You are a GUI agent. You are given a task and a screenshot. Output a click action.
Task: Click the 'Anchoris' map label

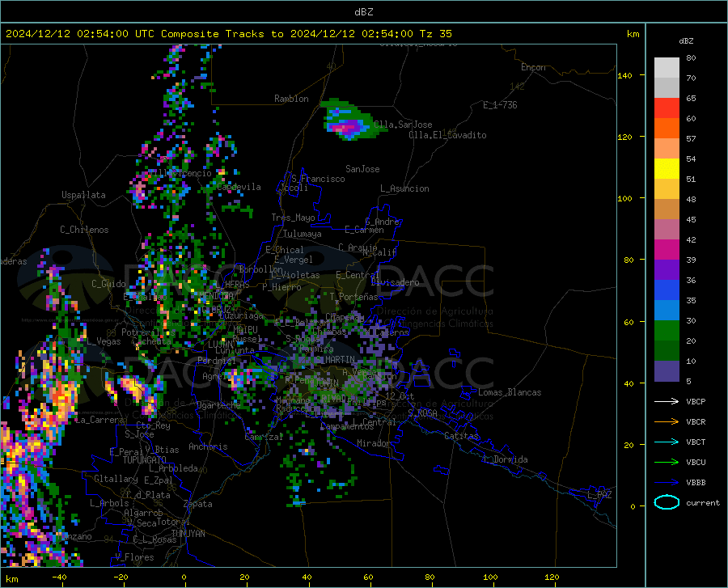coord(208,446)
